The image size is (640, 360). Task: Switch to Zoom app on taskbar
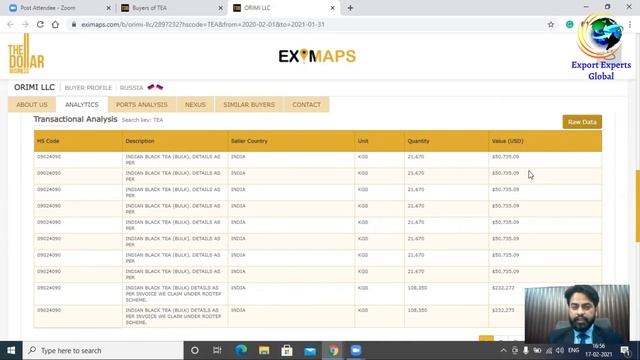pos(356,350)
